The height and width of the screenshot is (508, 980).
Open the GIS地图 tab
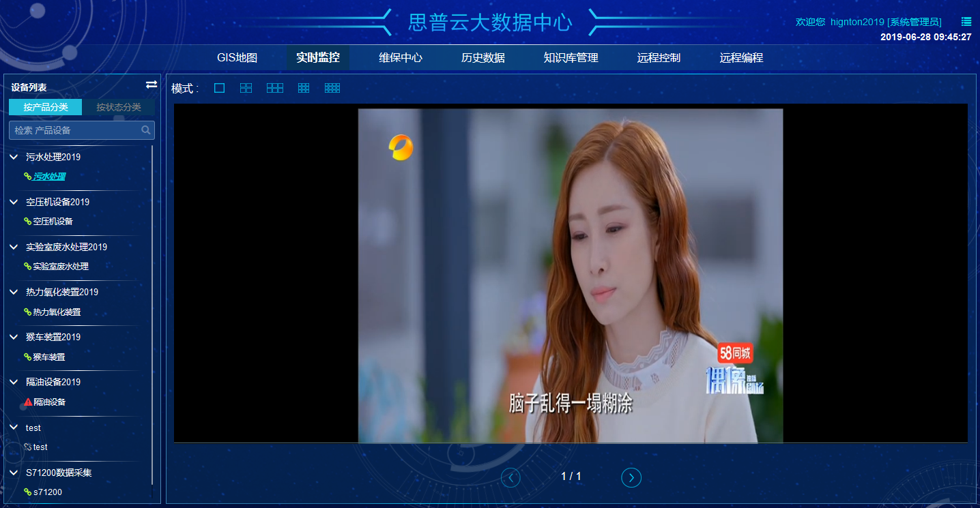click(237, 58)
